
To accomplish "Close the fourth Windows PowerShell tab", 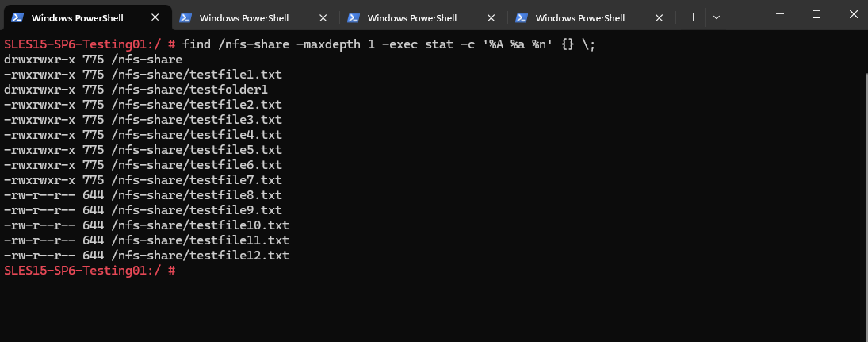I will coord(659,17).
